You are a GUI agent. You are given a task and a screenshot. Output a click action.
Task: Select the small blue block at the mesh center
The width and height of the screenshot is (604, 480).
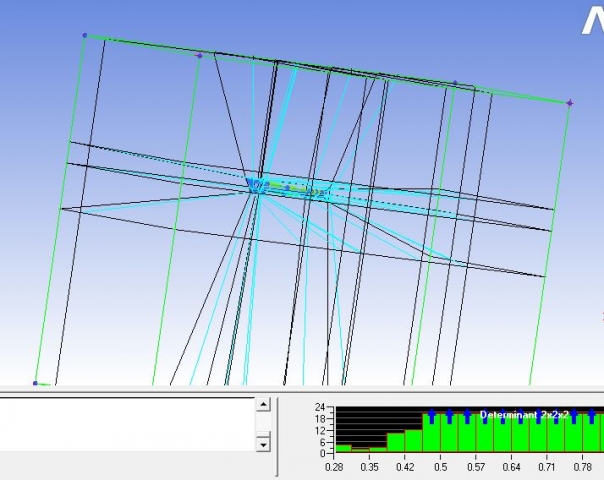pos(255,185)
